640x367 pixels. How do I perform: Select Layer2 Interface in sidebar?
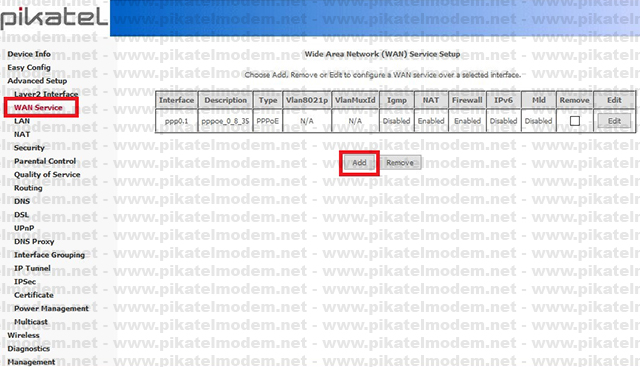tap(46, 94)
